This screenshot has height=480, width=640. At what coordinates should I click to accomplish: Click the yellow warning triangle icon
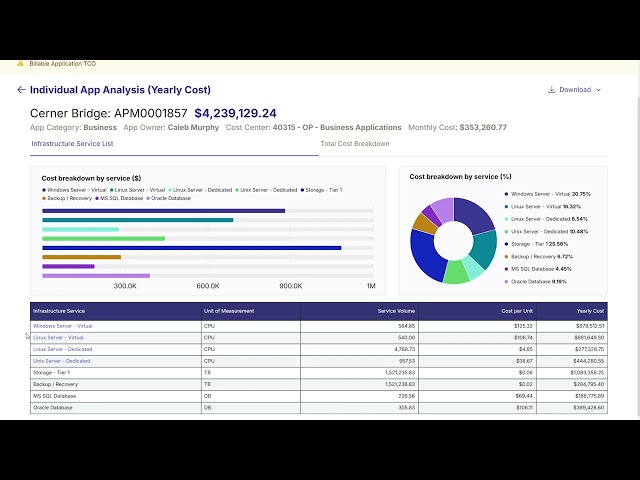pyautogui.click(x=20, y=64)
